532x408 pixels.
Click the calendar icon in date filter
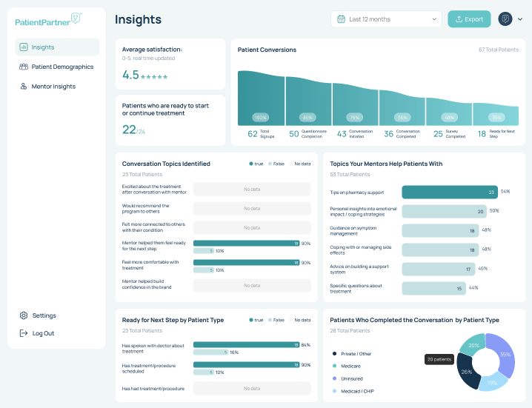coord(341,19)
